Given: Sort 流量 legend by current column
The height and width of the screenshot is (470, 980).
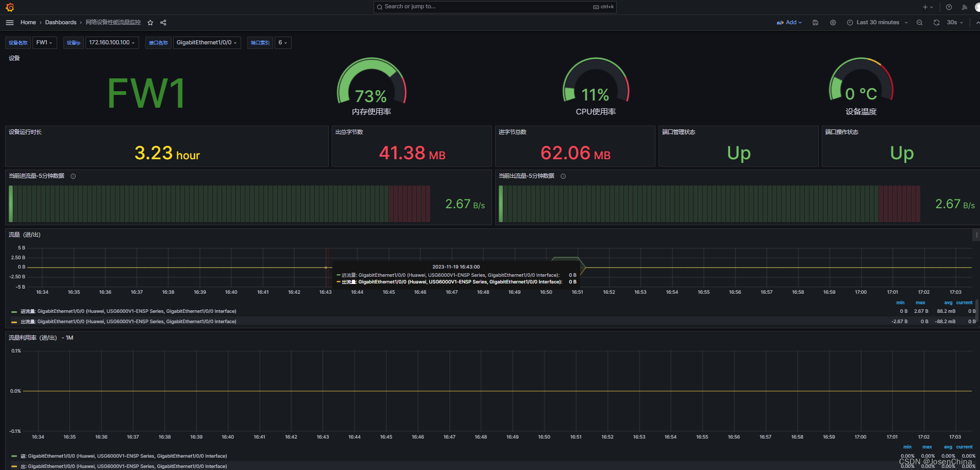Looking at the screenshot, I should click(965, 303).
